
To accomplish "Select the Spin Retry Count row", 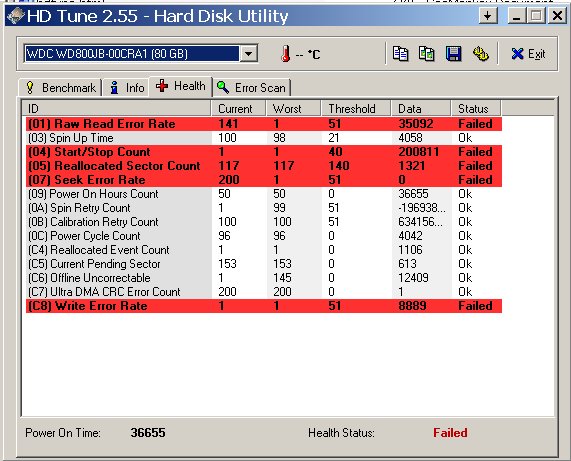I will [264, 208].
